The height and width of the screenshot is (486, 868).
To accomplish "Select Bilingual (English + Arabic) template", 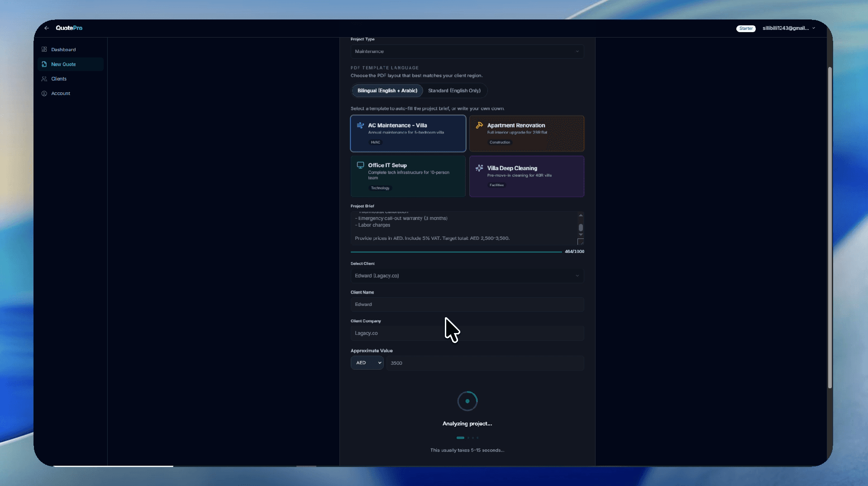I will coord(387,91).
